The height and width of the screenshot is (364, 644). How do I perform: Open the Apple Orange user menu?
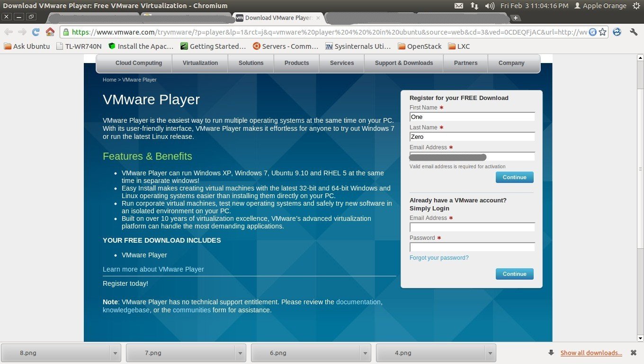(600, 6)
